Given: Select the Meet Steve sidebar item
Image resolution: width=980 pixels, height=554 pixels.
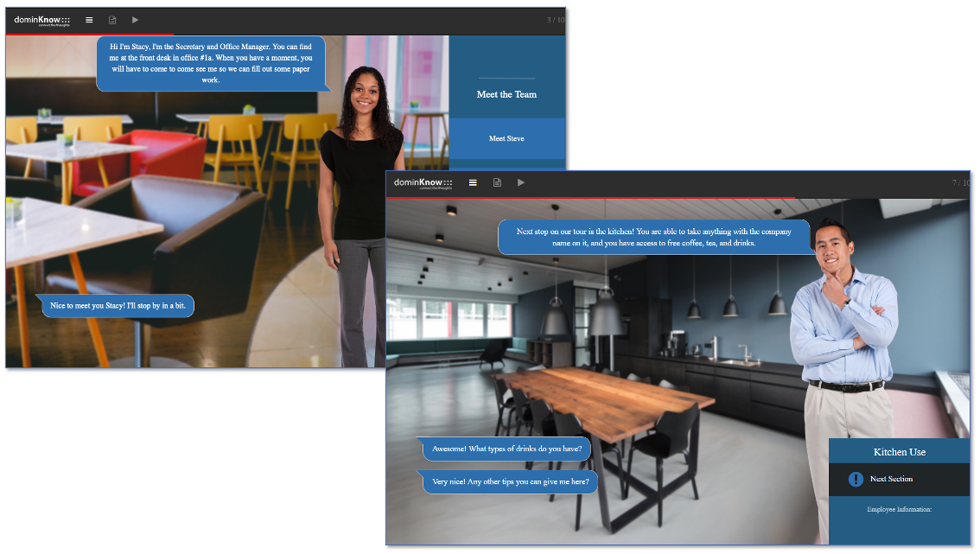Looking at the screenshot, I should (508, 138).
